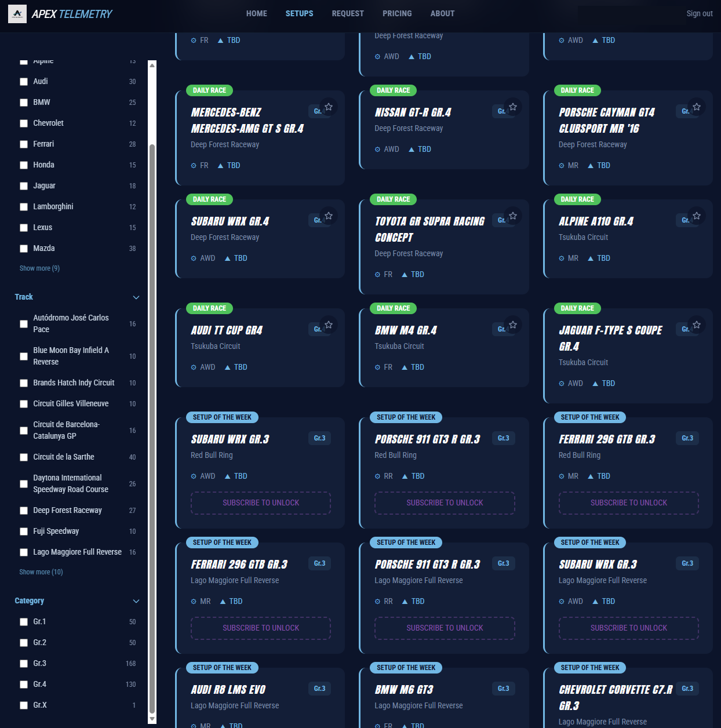Star the Subaru WRX Gr.4 card
721x728 pixels.
click(x=329, y=216)
